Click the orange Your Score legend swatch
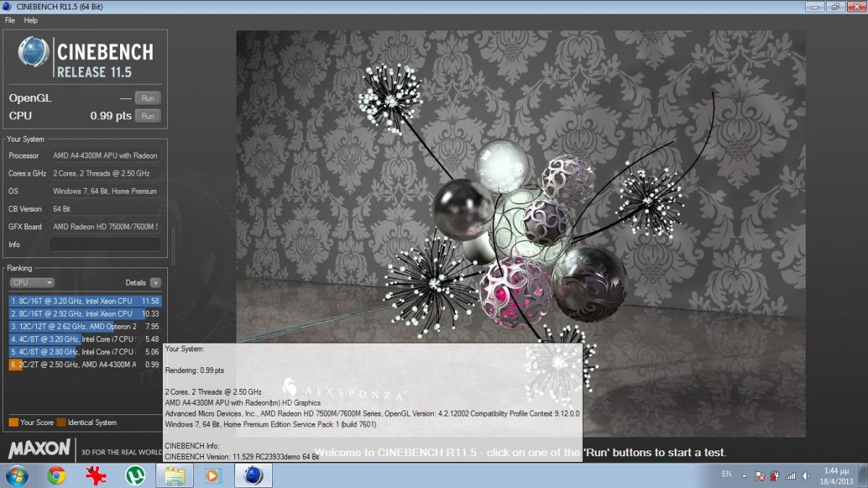 (x=13, y=422)
